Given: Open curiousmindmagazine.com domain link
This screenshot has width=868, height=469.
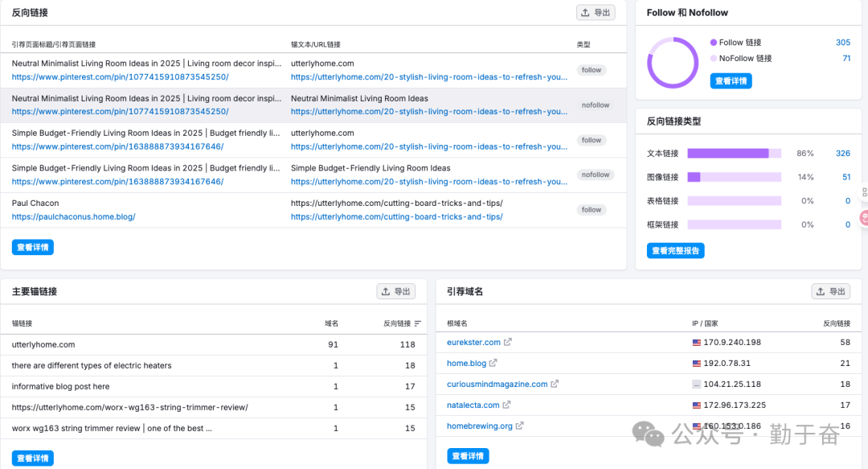Looking at the screenshot, I should 497,384.
